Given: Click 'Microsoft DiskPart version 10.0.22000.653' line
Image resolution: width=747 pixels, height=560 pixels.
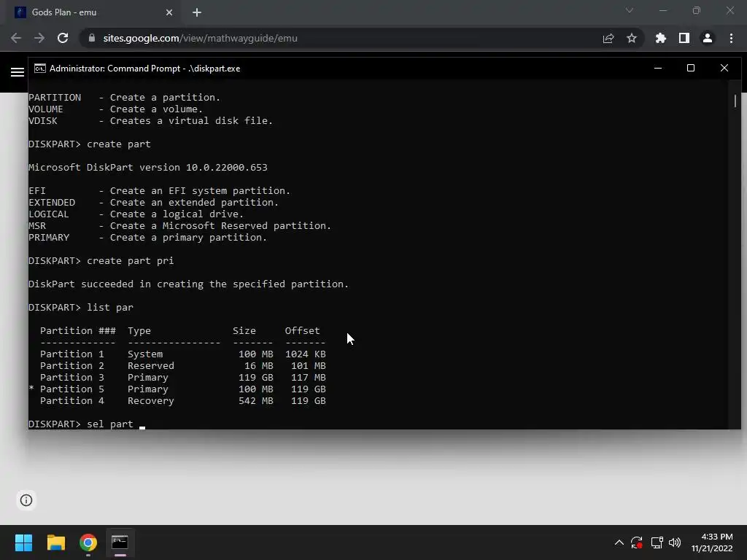Looking at the screenshot, I should click(147, 167).
